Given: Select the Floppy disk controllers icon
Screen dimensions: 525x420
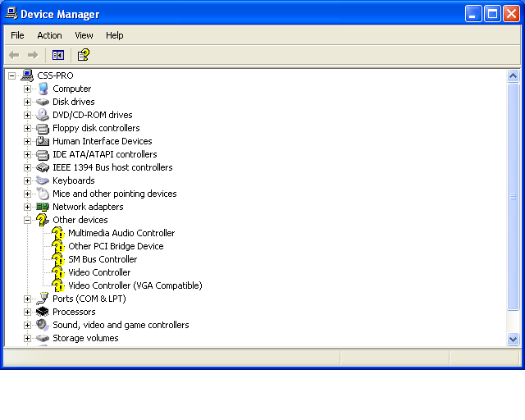Looking at the screenshot, I should (43, 128).
